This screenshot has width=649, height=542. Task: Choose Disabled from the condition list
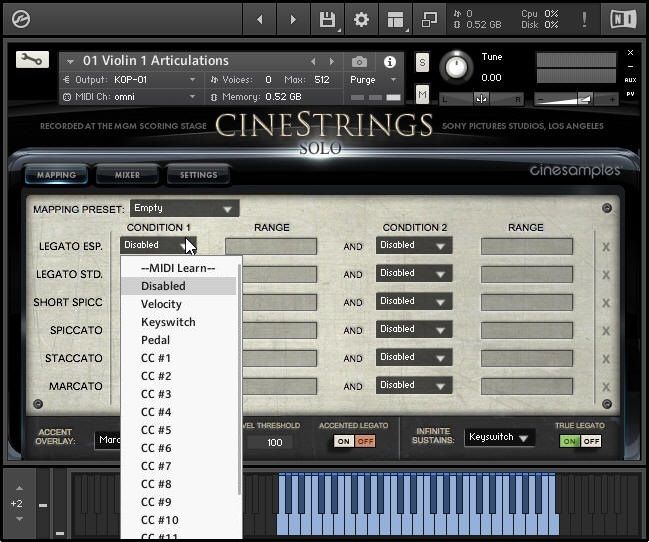(x=178, y=286)
